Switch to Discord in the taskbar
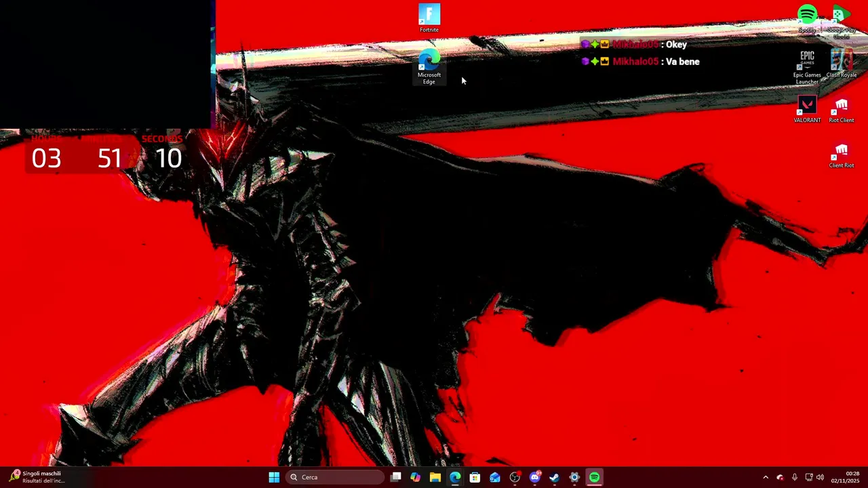This screenshot has height=488, width=868. point(535,477)
